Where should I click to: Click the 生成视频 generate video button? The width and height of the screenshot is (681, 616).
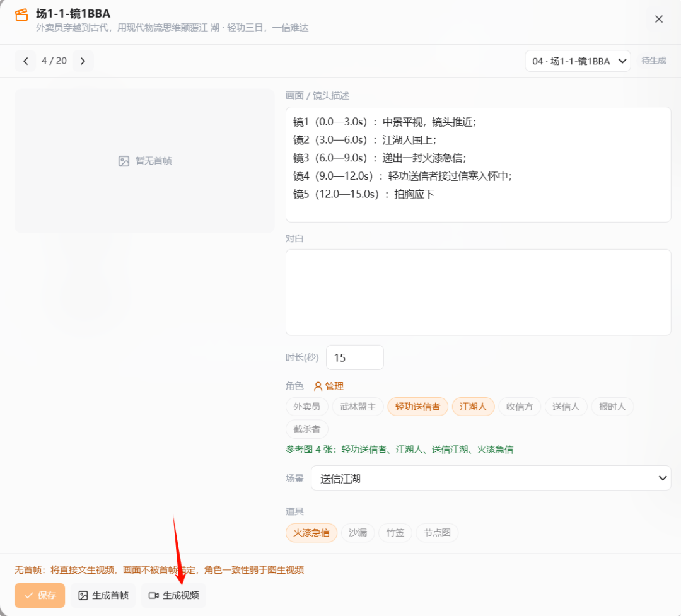174,595
